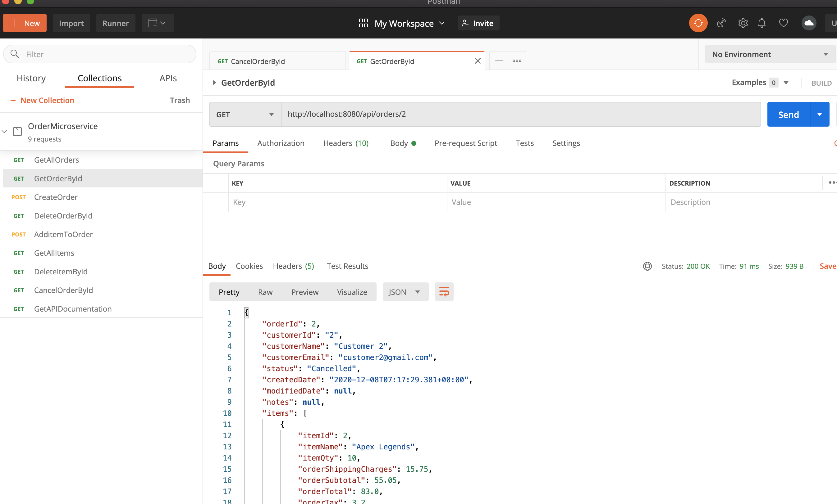The image size is (837, 504).
Task: Select the Raw response view
Action: [x=265, y=292]
